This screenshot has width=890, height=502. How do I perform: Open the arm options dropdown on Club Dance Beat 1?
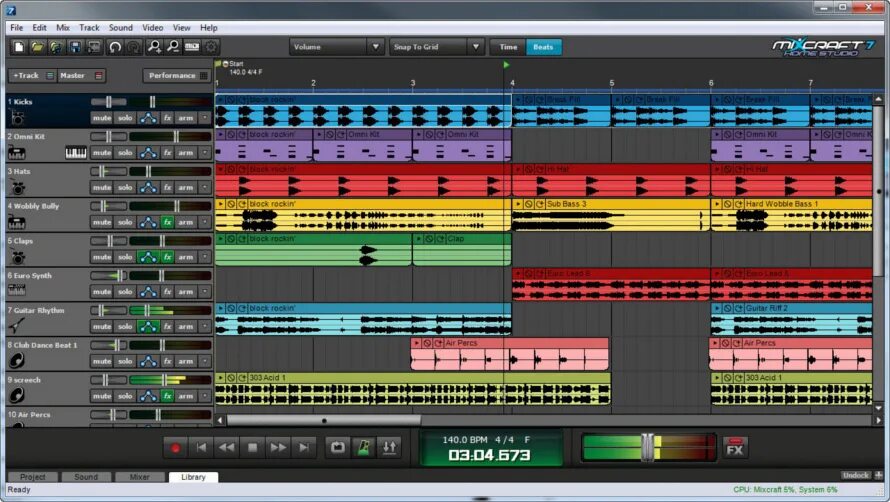pyautogui.click(x=205, y=361)
